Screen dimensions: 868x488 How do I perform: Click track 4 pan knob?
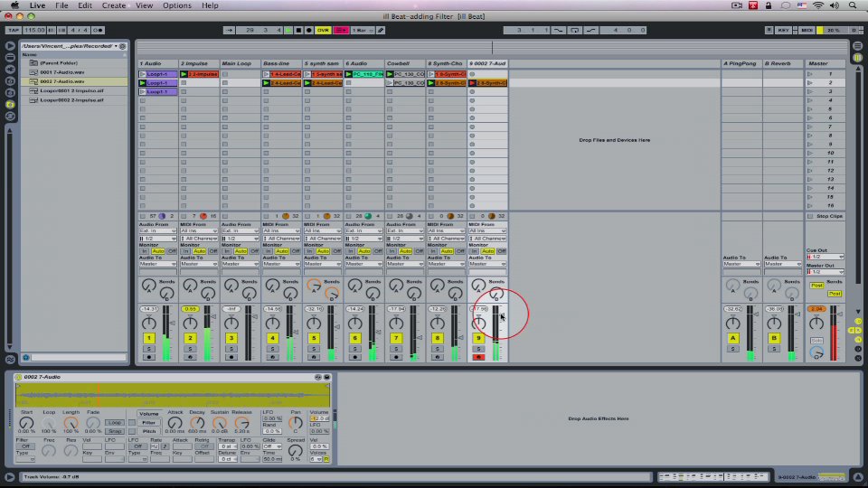point(272,324)
